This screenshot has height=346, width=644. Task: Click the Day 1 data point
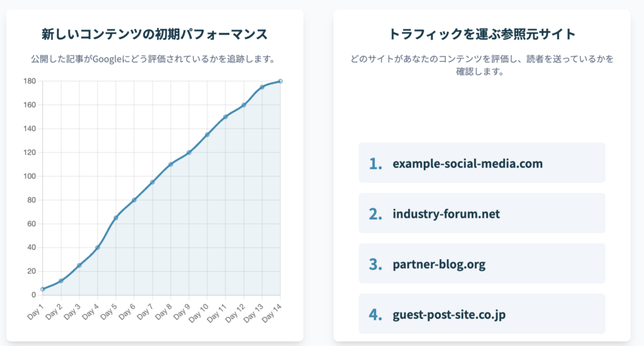coord(42,289)
